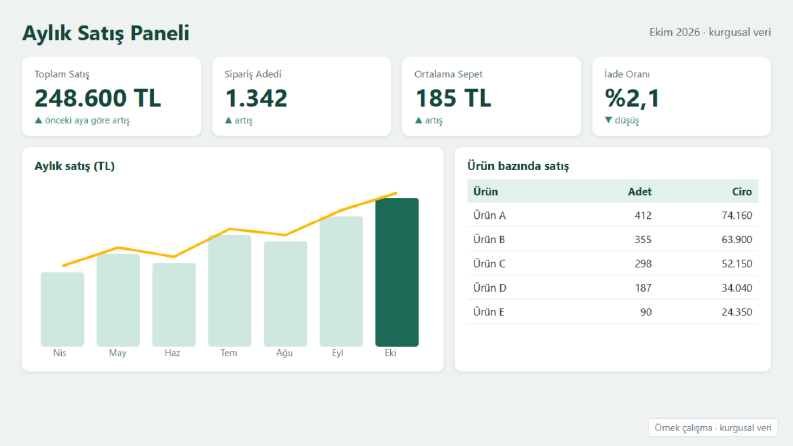
Task: Click the Ciro value 52.150
Action: (737, 264)
